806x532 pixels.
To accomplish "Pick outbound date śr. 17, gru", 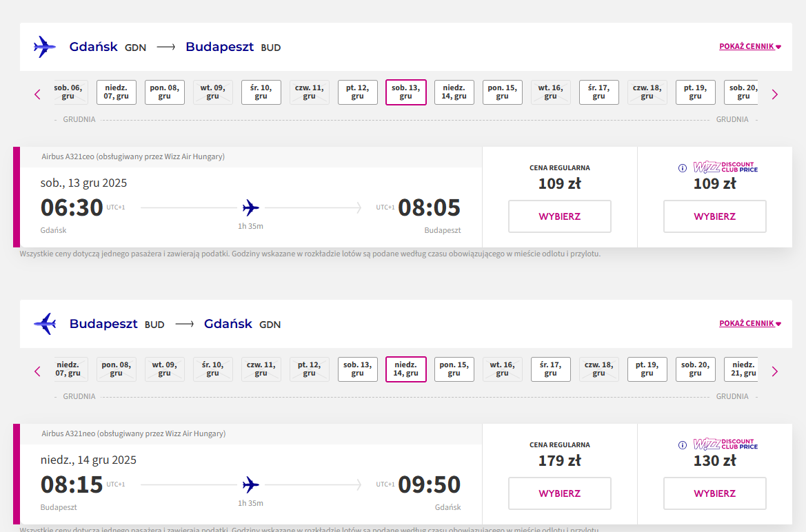I will [x=599, y=92].
